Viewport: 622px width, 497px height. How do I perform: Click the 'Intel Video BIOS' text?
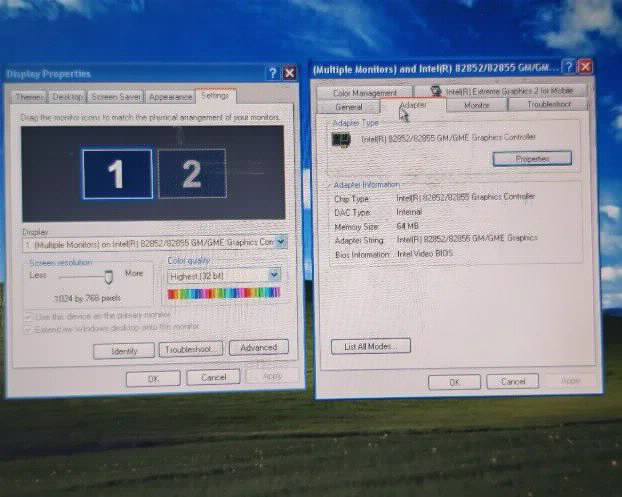pyautogui.click(x=424, y=253)
